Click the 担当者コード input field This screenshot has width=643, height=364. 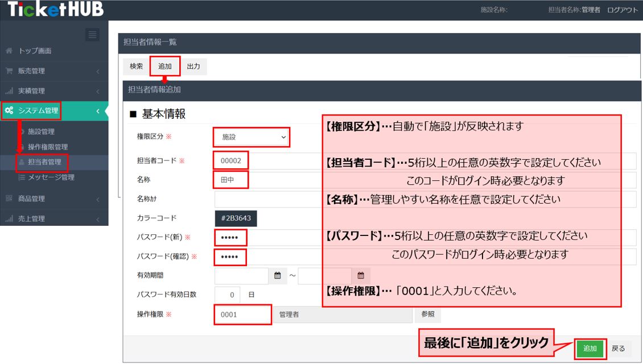(x=231, y=161)
